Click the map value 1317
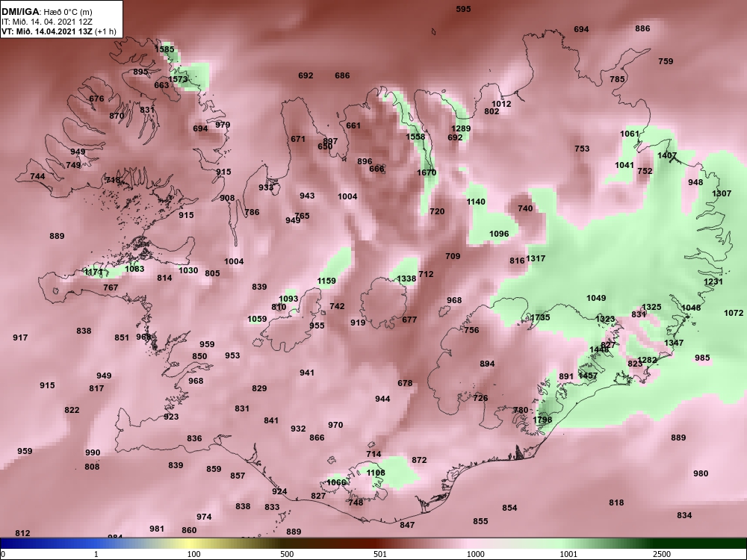The image size is (747, 560). pyautogui.click(x=536, y=258)
